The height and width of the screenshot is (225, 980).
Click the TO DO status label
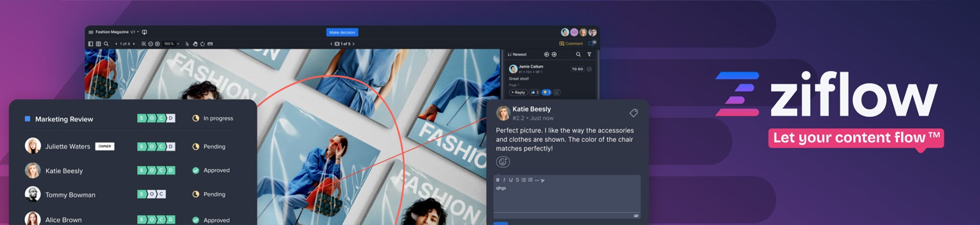click(577, 69)
